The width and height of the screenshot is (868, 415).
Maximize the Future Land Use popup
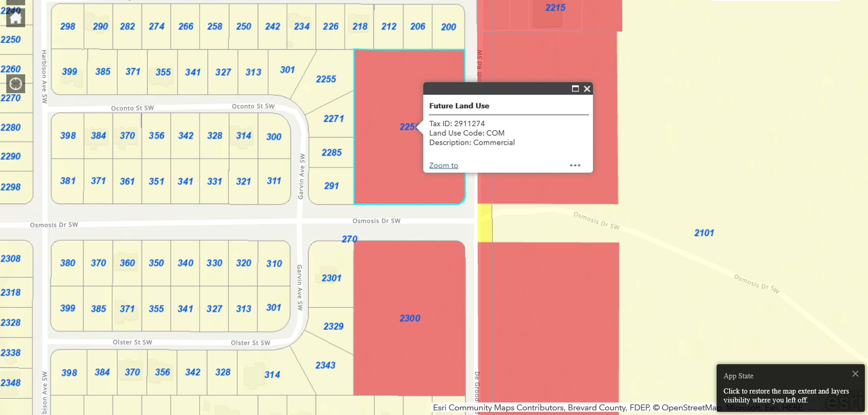[x=575, y=88]
